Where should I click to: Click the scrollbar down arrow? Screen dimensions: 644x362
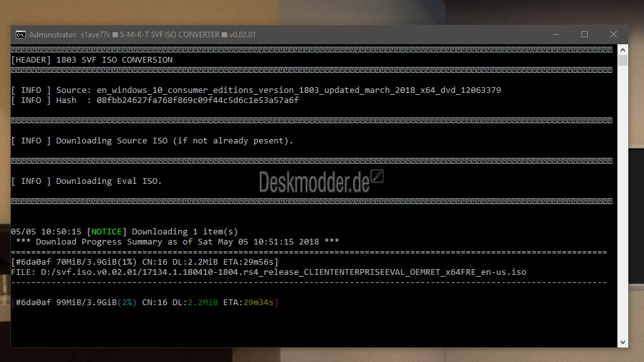[x=623, y=342]
